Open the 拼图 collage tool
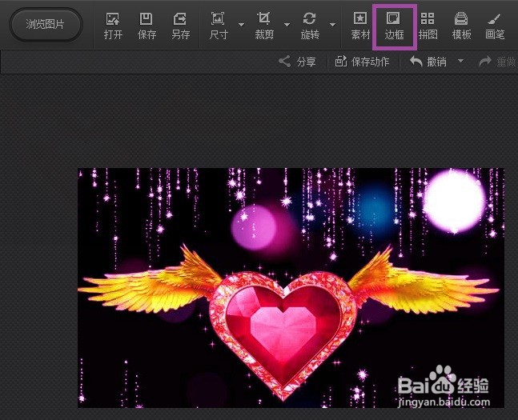Image resolution: width=518 pixels, height=420 pixels. pyautogui.click(x=428, y=26)
